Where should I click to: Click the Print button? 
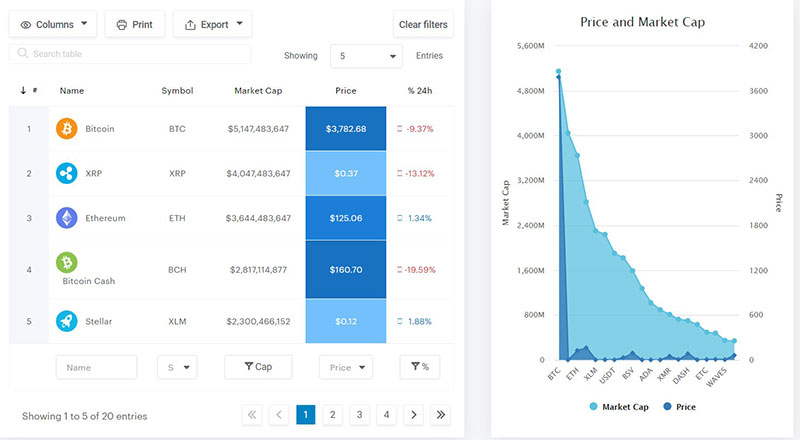click(x=135, y=25)
